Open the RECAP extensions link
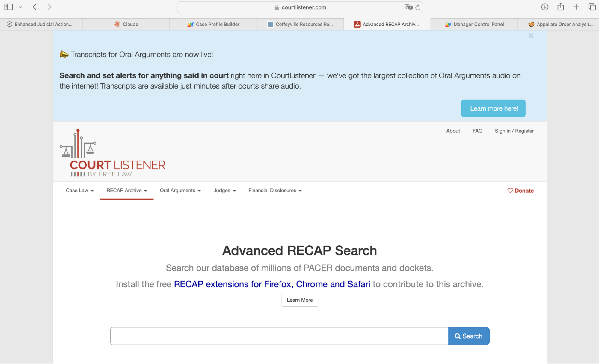Image resolution: width=599 pixels, height=364 pixels. click(272, 284)
